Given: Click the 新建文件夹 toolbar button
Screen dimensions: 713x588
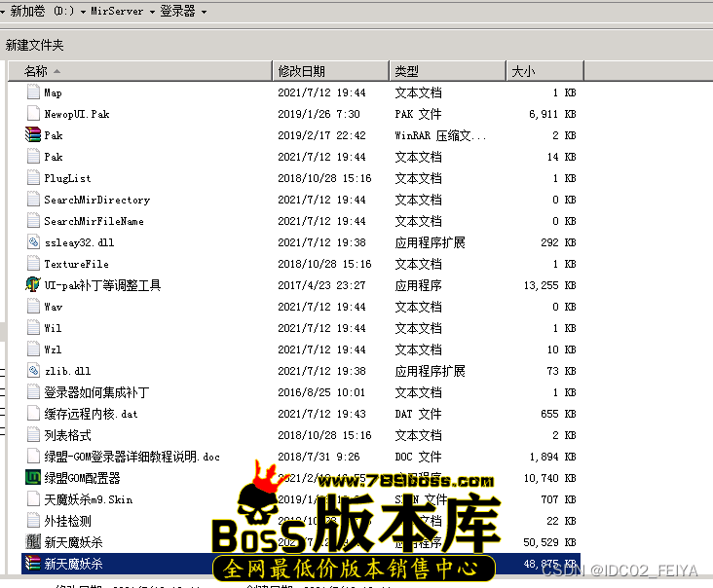Looking at the screenshot, I should (35, 45).
